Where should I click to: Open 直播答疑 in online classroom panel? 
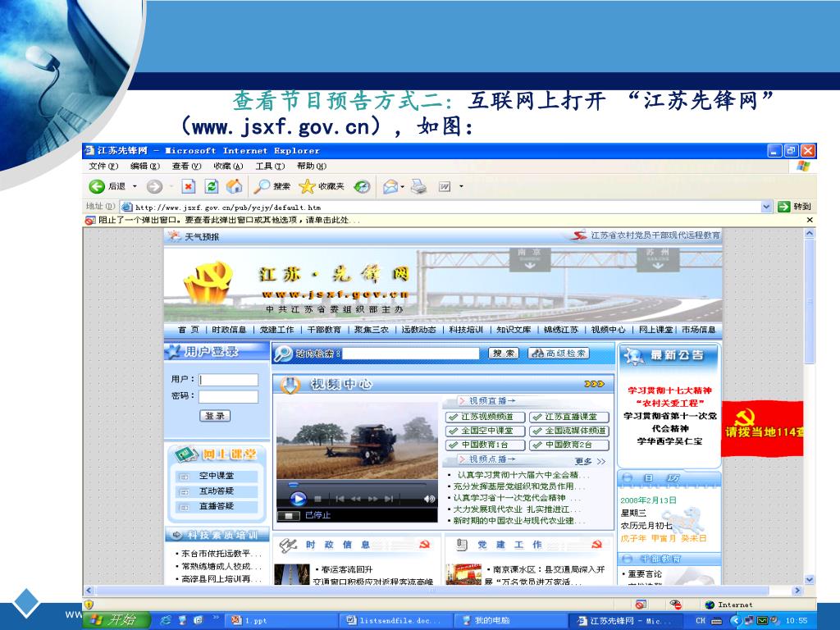(217, 505)
